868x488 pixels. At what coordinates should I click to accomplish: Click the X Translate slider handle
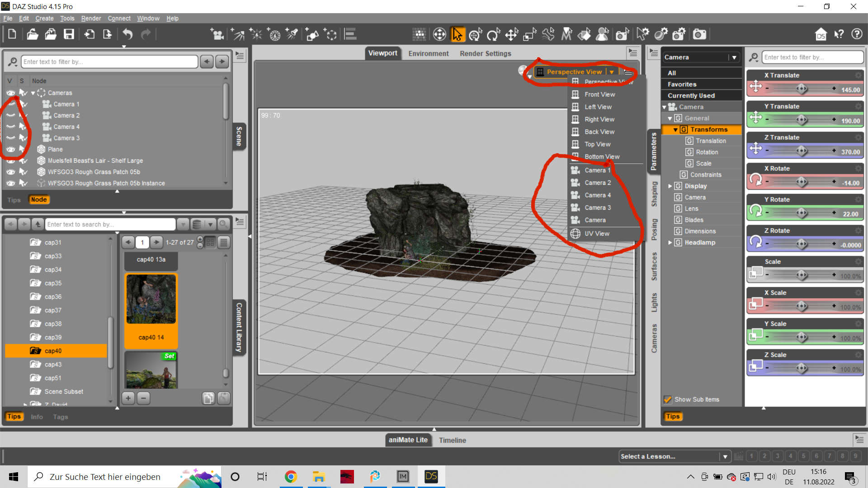(x=802, y=89)
